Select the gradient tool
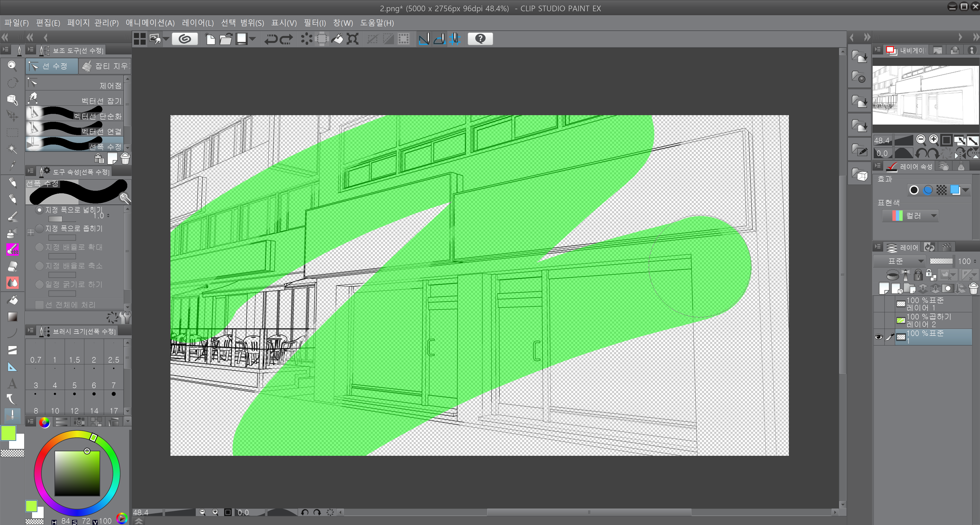The image size is (980, 525). point(12,317)
